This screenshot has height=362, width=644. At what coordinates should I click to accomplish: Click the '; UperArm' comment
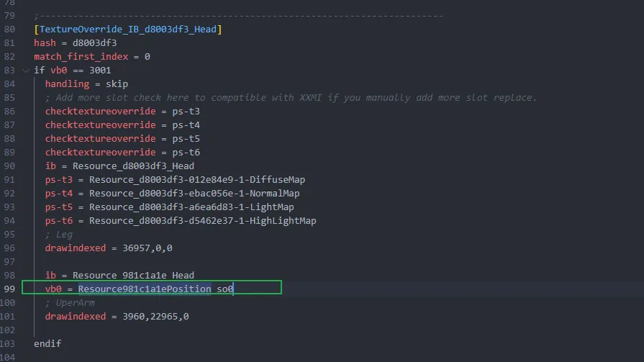(70, 303)
